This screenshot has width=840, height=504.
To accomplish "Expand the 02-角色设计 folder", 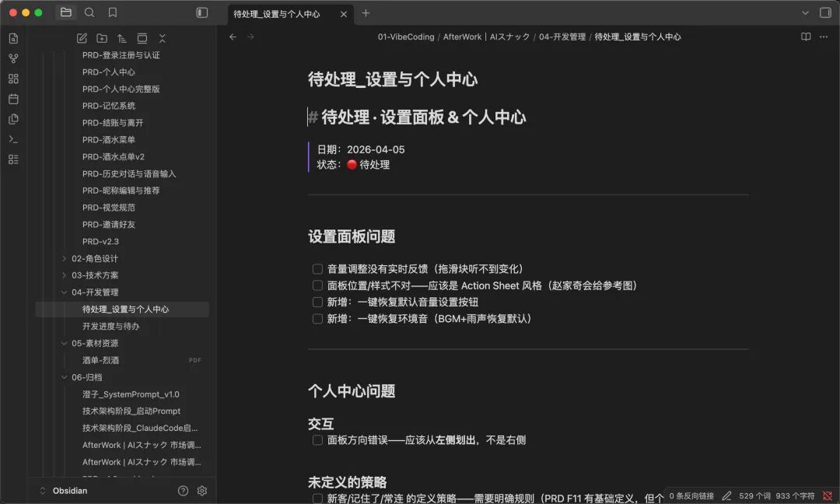I will click(65, 258).
